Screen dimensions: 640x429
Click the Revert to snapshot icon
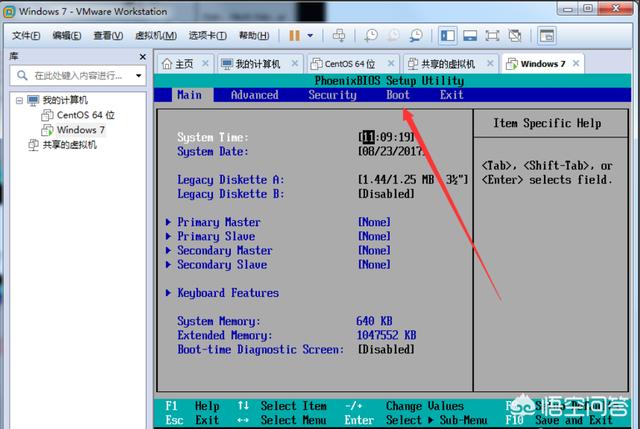click(393, 36)
